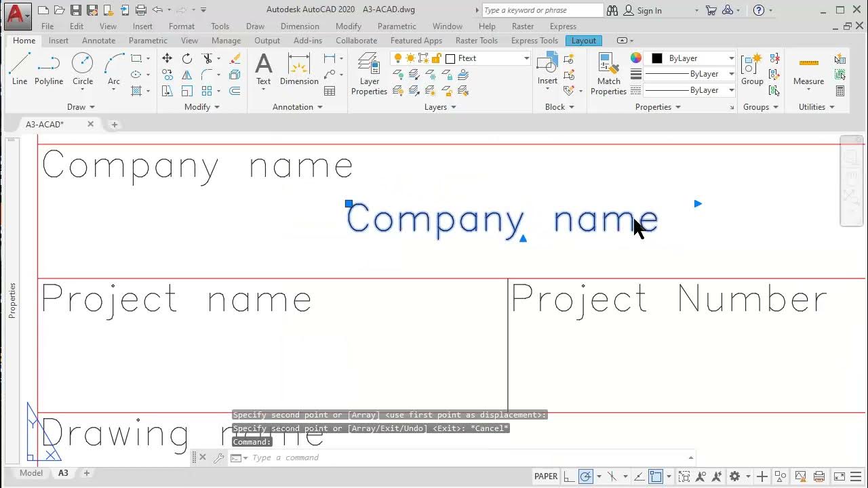The width and height of the screenshot is (868, 488).
Task: Open the Help question mark button
Action: point(759,10)
